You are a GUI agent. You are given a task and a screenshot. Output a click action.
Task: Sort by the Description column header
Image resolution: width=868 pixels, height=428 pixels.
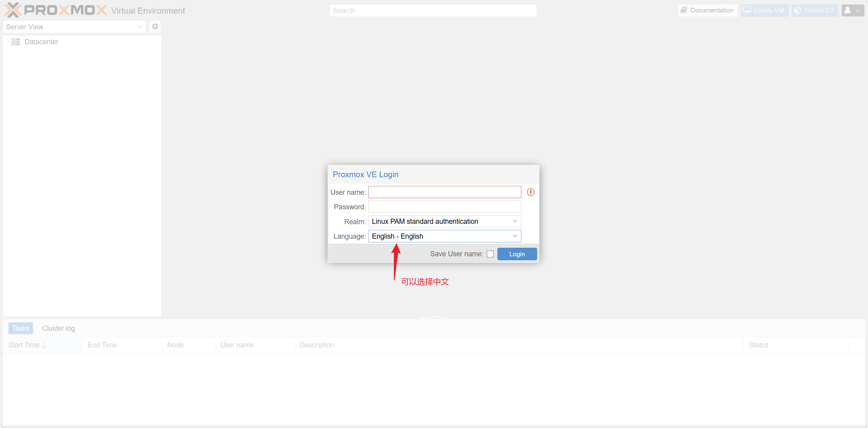[x=519, y=345]
